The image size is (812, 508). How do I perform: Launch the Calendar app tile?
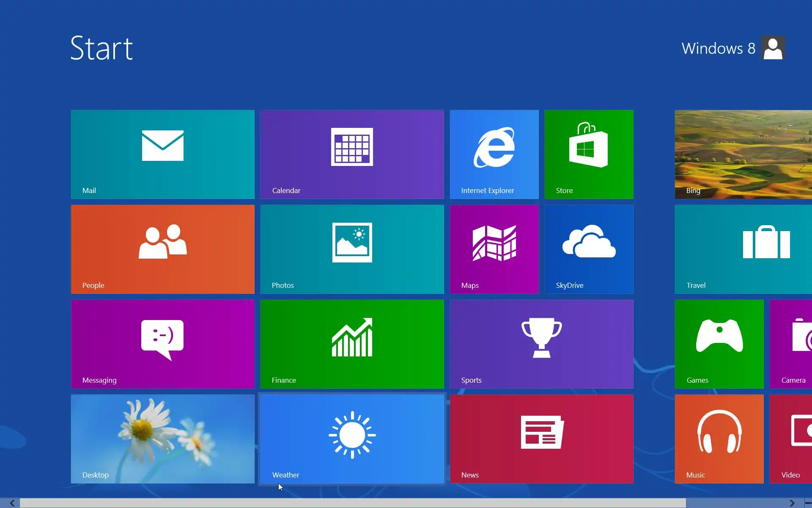click(352, 154)
